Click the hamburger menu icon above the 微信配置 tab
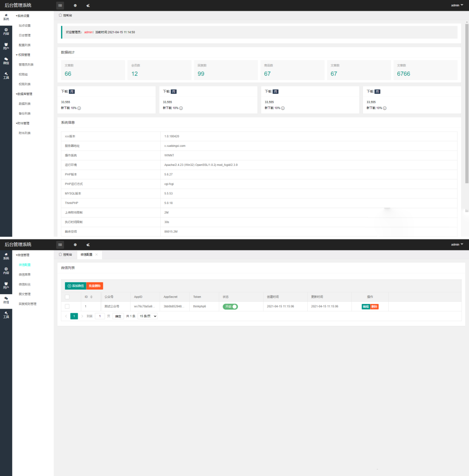The image size is (469, 476). click(60, 245)
